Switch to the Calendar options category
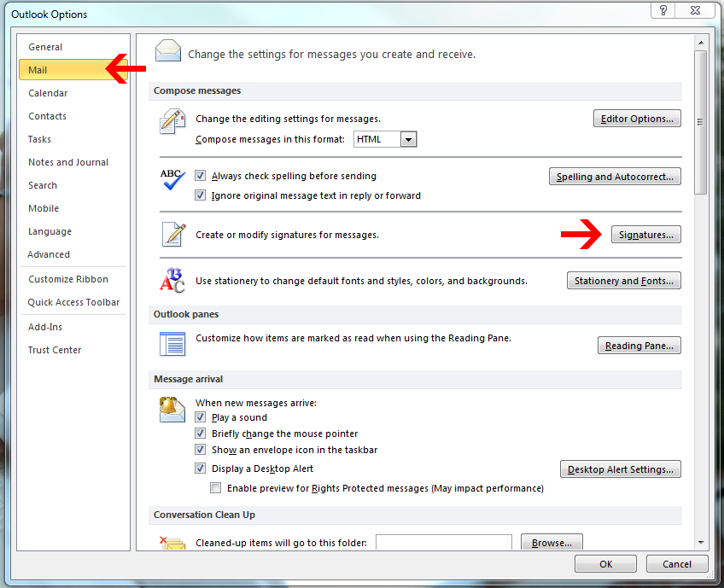The height and width of the screenshot is (588, 724). point(48,93)
